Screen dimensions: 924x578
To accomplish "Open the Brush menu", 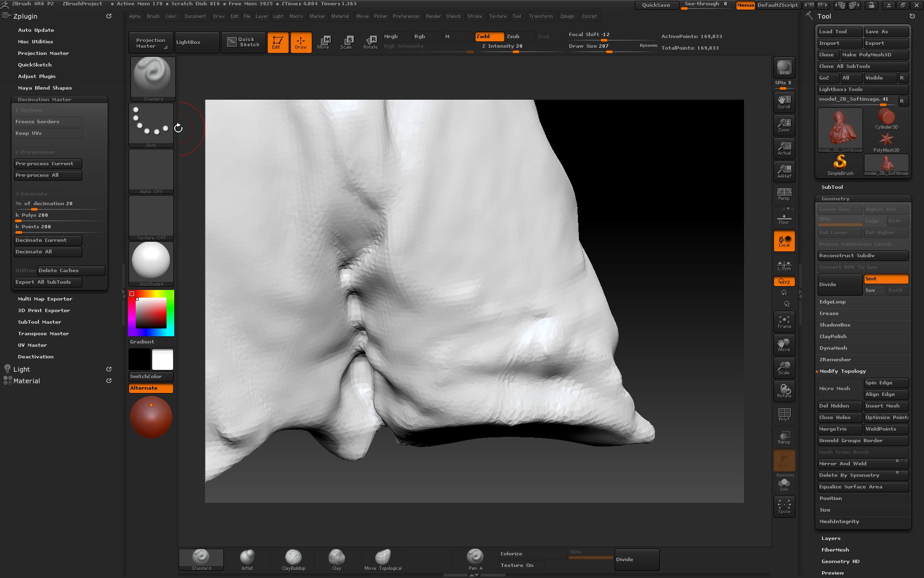I will coord(153,16).
